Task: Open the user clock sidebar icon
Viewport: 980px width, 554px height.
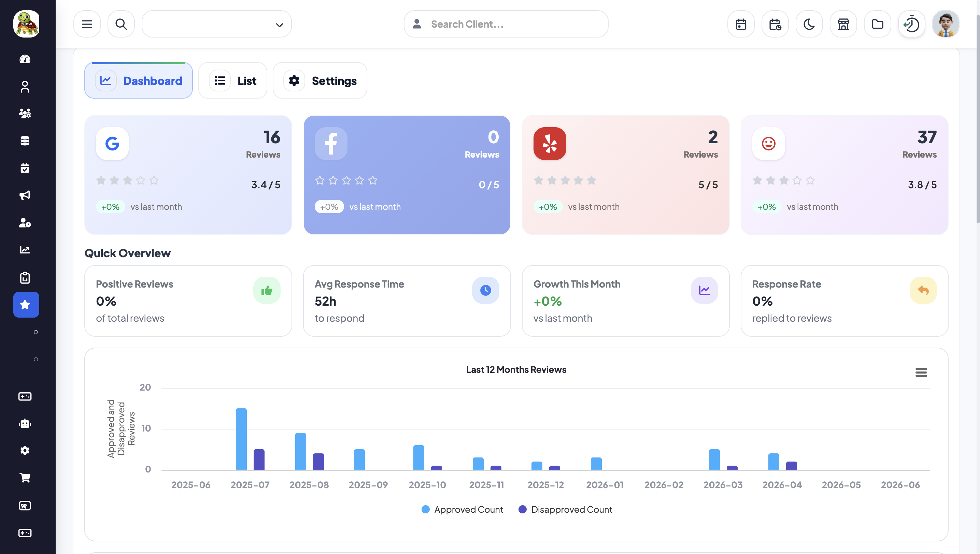Action: pos(25,222)
